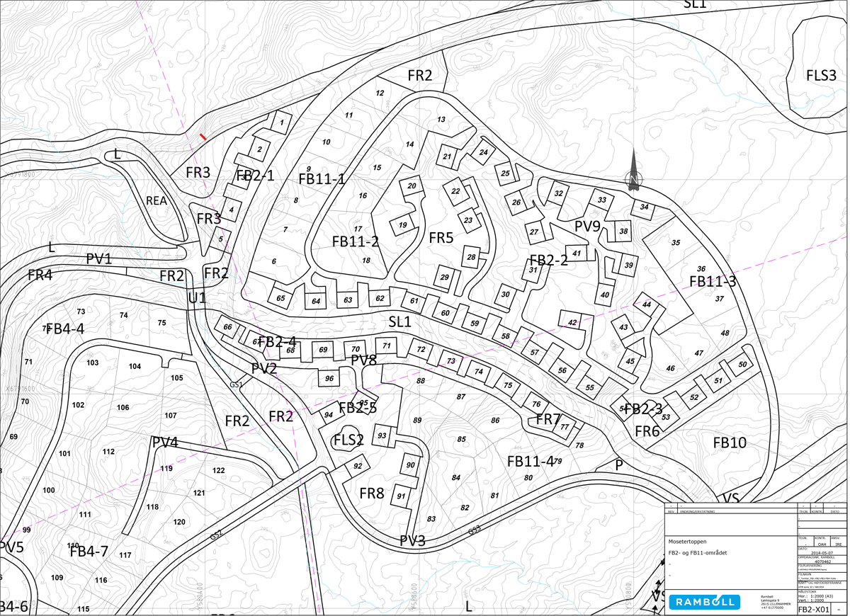Click plot number 13

[441, 120]
